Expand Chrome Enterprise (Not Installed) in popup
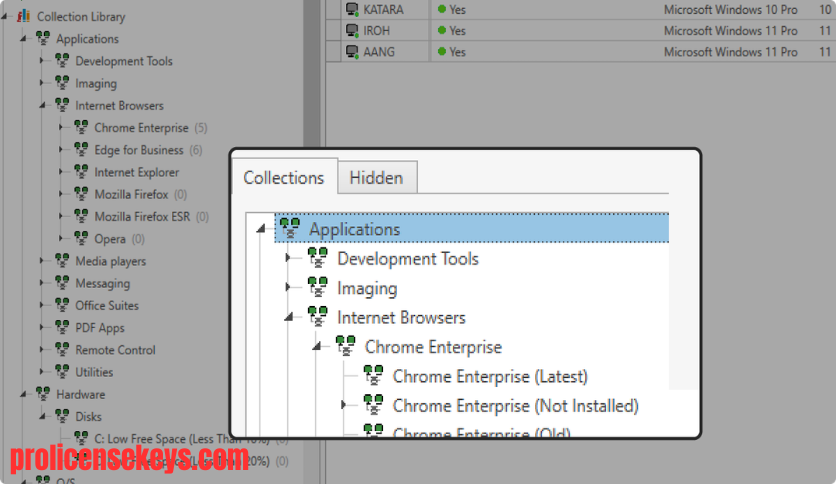836x484 pixels. [x=344, y=405]
